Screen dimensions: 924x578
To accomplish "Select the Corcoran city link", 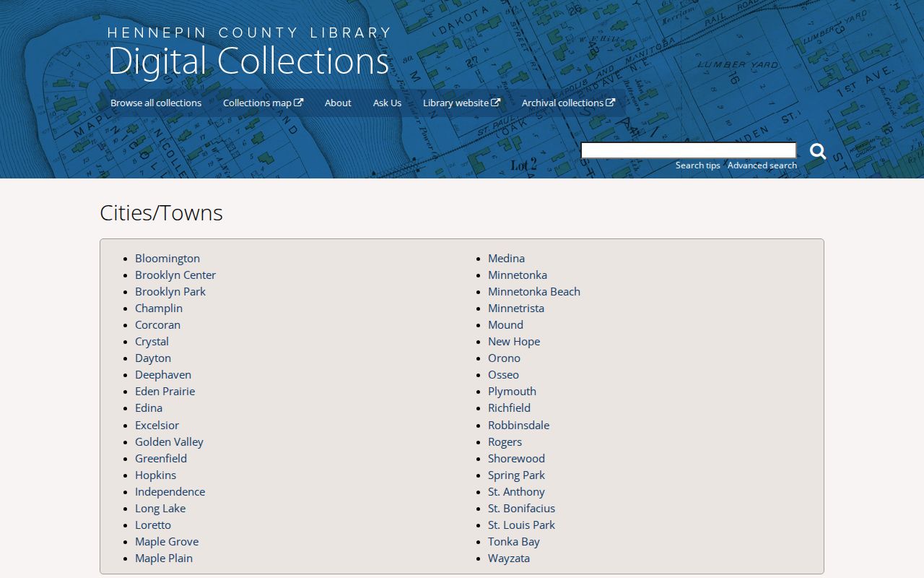I will (x=157, y=324).
